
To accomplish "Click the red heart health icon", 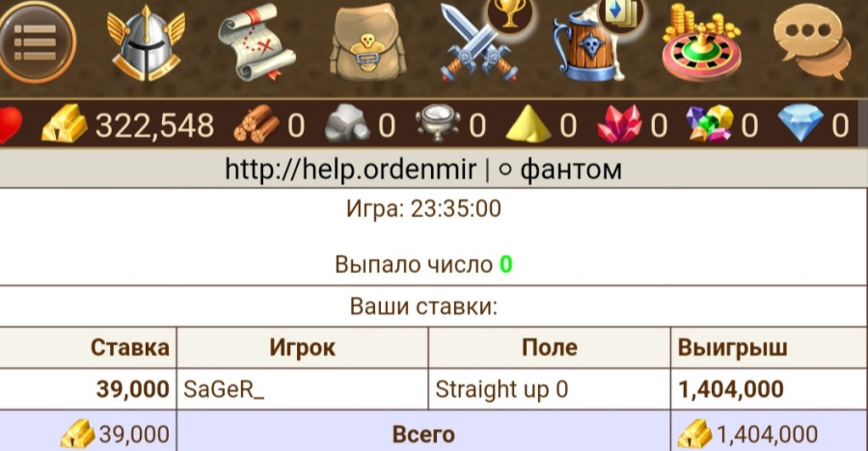I will 10,125.
